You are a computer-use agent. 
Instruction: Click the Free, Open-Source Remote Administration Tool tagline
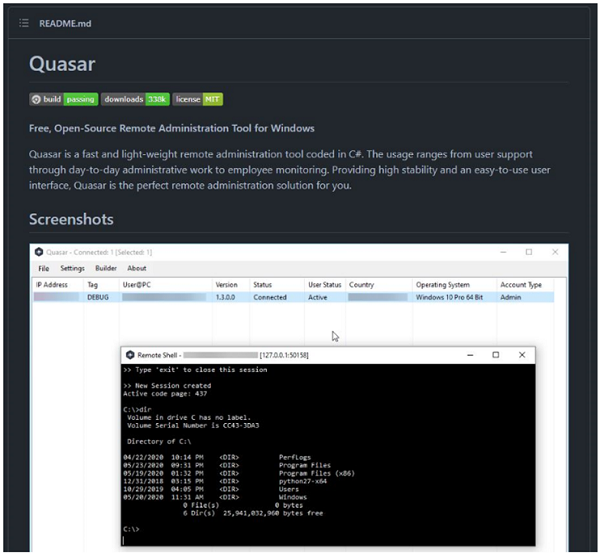click(172, 128)
